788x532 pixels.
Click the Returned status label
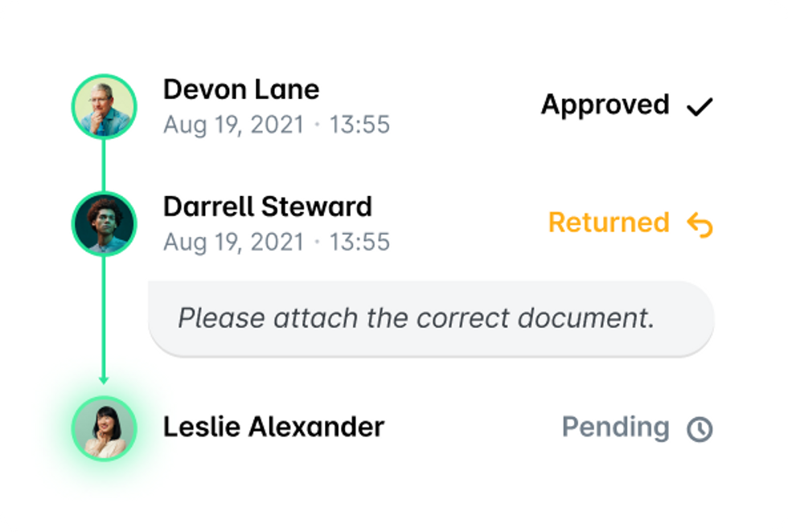(609, 223)
